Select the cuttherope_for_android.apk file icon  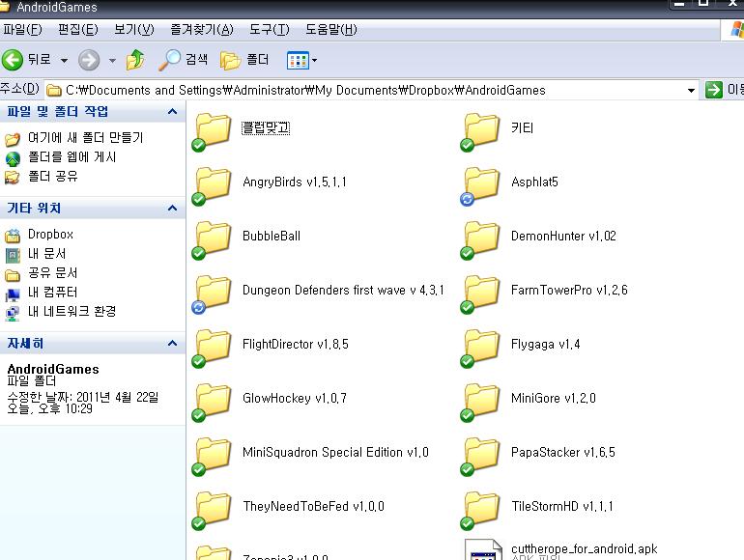(x=483, y=550)
